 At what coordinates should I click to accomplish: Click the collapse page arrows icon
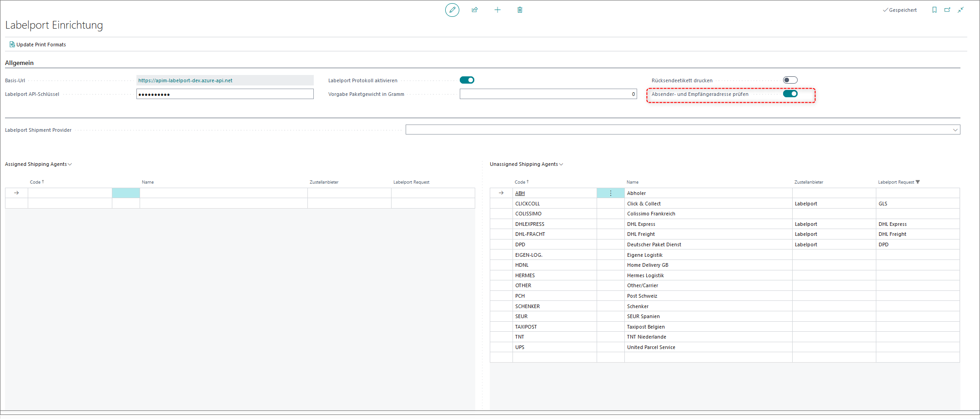click(x=960, y=10)
